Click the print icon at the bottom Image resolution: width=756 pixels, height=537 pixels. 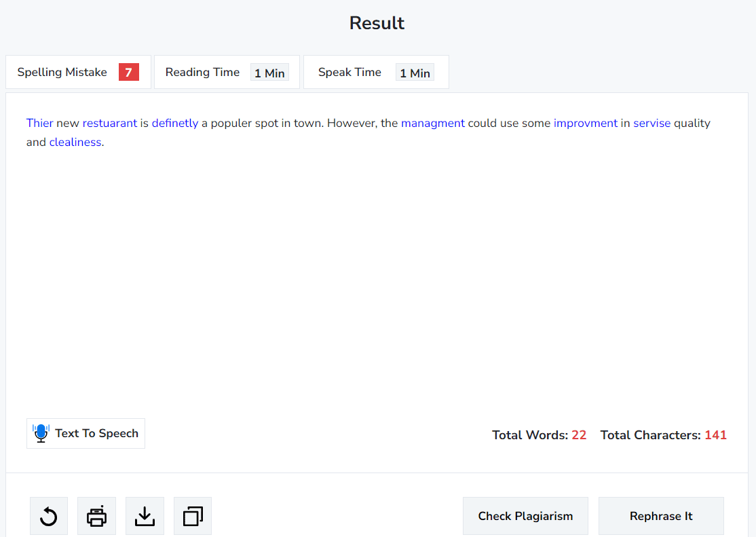[96, 516]
